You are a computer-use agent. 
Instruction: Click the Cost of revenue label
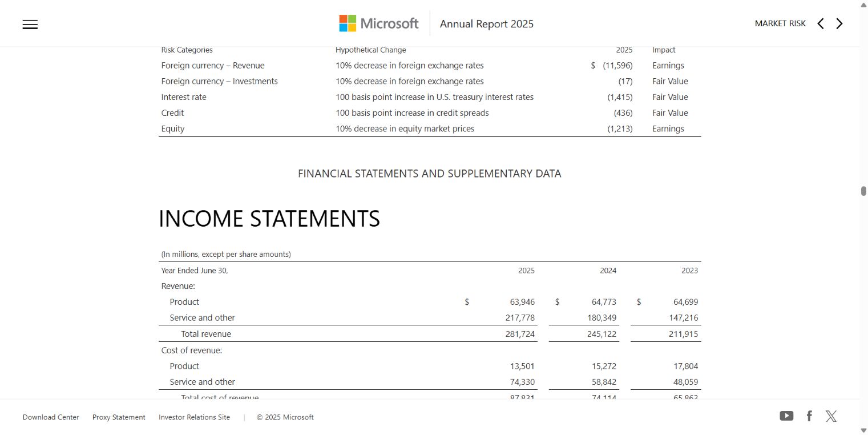[x=192, y=351]
